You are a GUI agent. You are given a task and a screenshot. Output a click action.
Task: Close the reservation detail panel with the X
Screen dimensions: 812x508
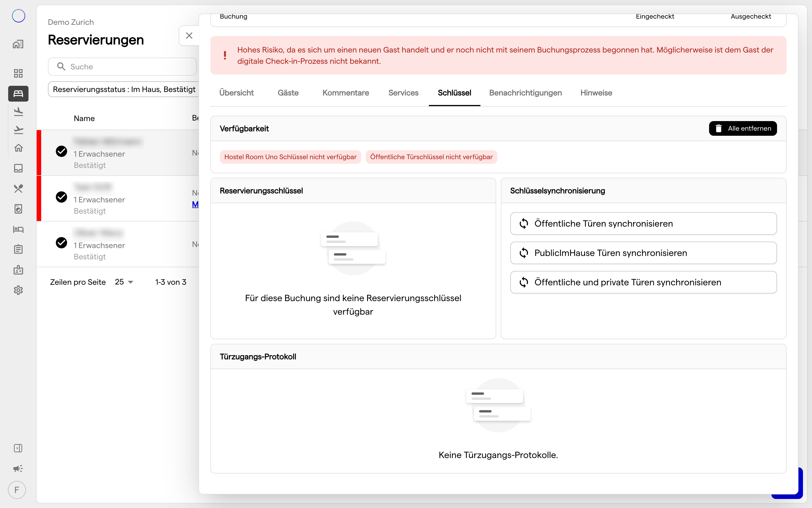(x=189, y=36)
